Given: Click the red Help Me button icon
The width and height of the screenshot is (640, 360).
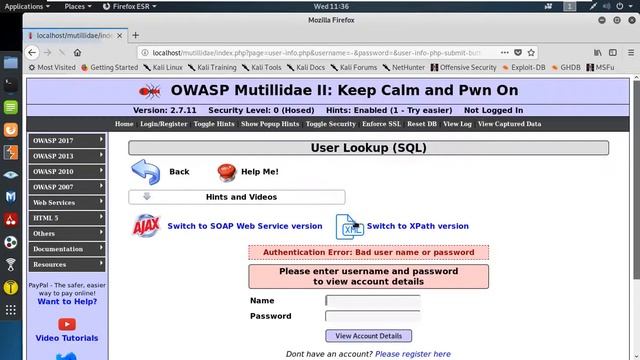Looking at the screenshot, I should [x=227, y=172].
